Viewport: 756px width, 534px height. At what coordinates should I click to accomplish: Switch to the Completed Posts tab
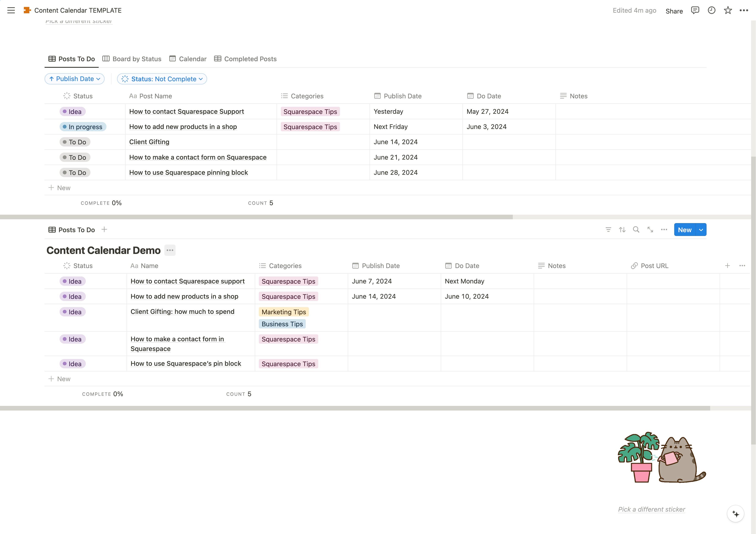pyautogui.click(x=245, y=59)
